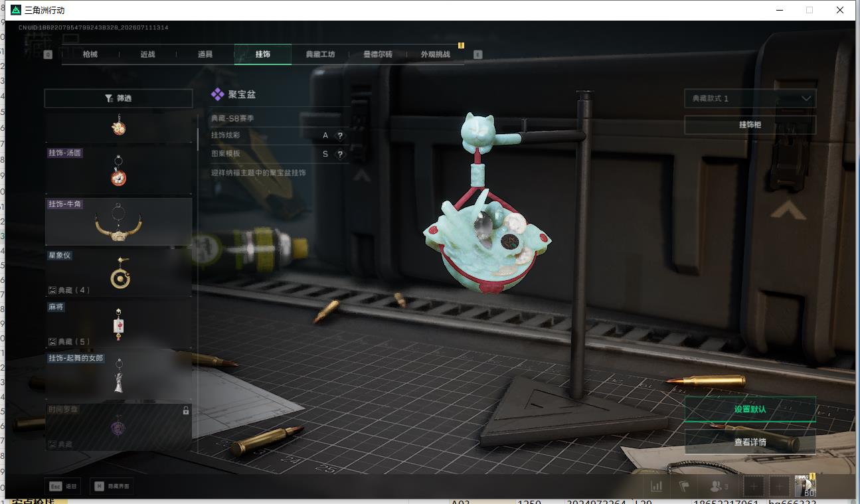860x504 pixels.
Task: Switch to the 枪械 tab
Action: point(90,54)
